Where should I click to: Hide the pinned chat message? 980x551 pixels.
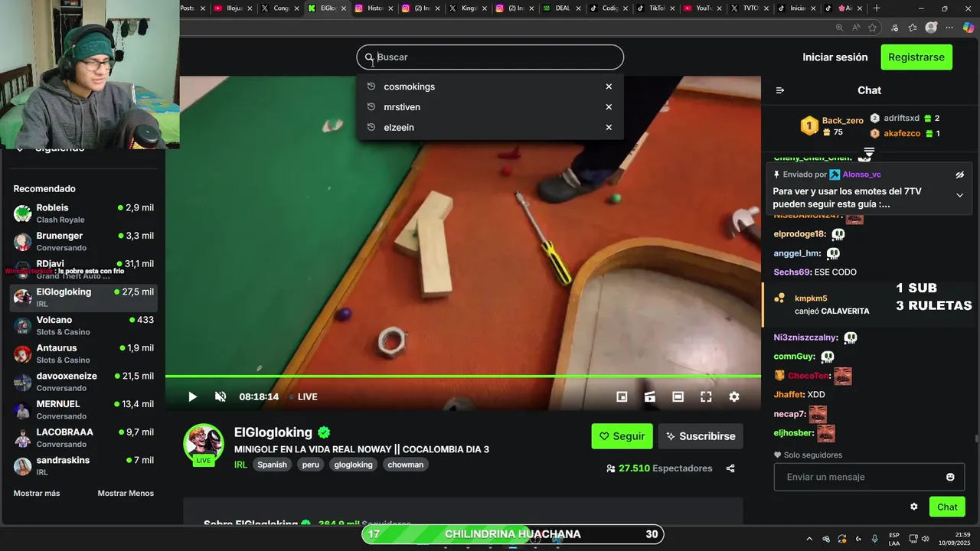[959, 174]
